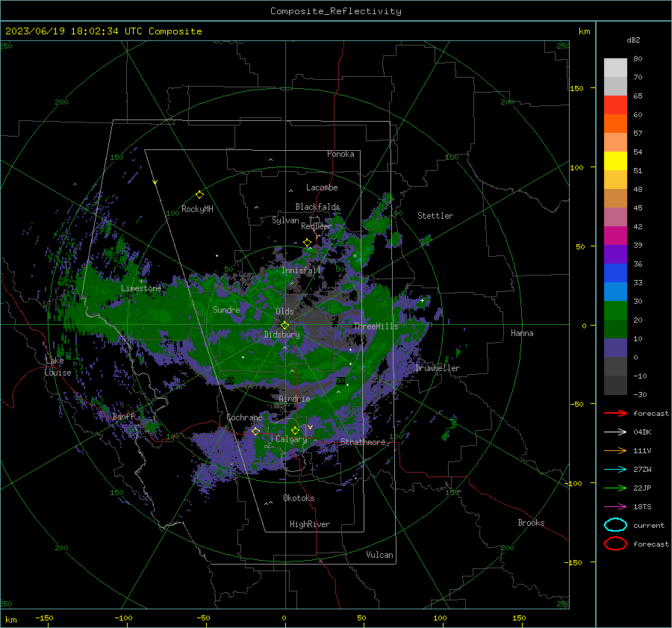Click the yellow diamond marker above Calgary label
This screenshot has height=628, width=672.
coord(295,430)
